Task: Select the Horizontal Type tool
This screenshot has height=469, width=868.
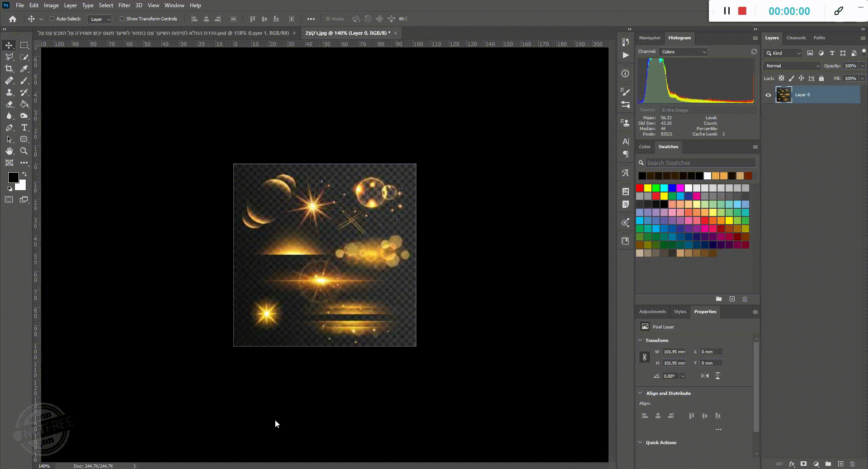Action: 24,128
